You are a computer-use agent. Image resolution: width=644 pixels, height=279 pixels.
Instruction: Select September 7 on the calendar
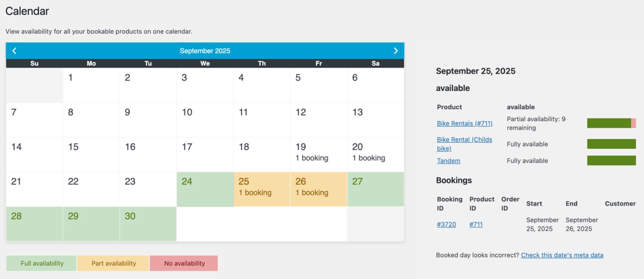pos(34,120)
